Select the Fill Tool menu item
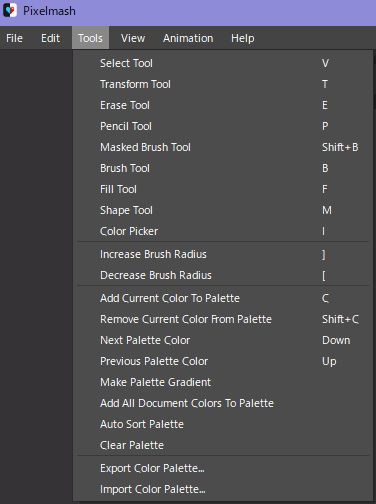 coord(223,189)
